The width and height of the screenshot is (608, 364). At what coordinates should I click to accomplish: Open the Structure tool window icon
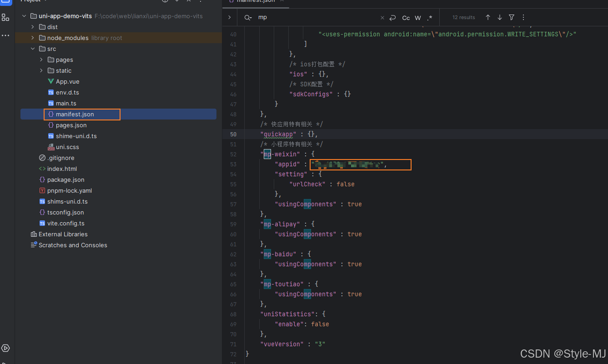[5, 18]
